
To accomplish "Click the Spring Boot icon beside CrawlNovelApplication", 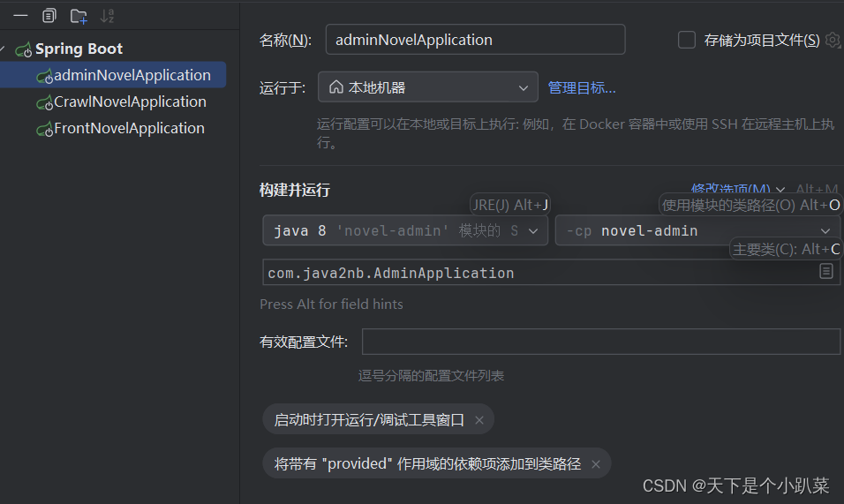I will point(44,102).
